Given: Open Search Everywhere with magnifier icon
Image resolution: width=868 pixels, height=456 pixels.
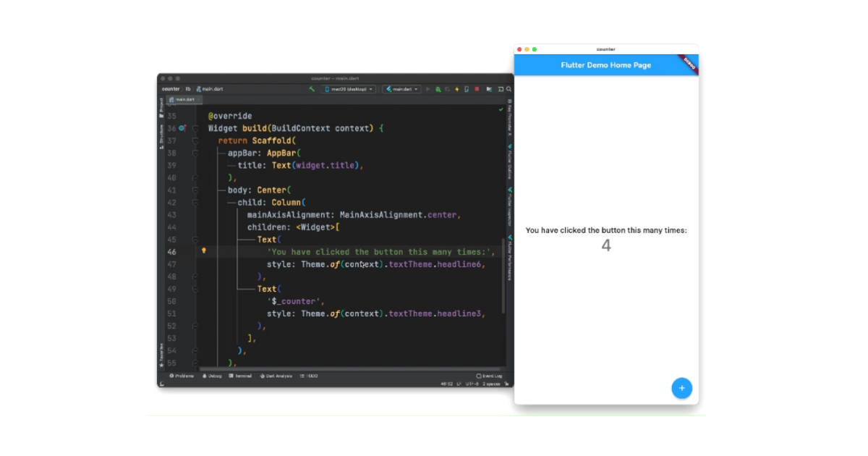Looking at the screenshot, I should [509, 88].
